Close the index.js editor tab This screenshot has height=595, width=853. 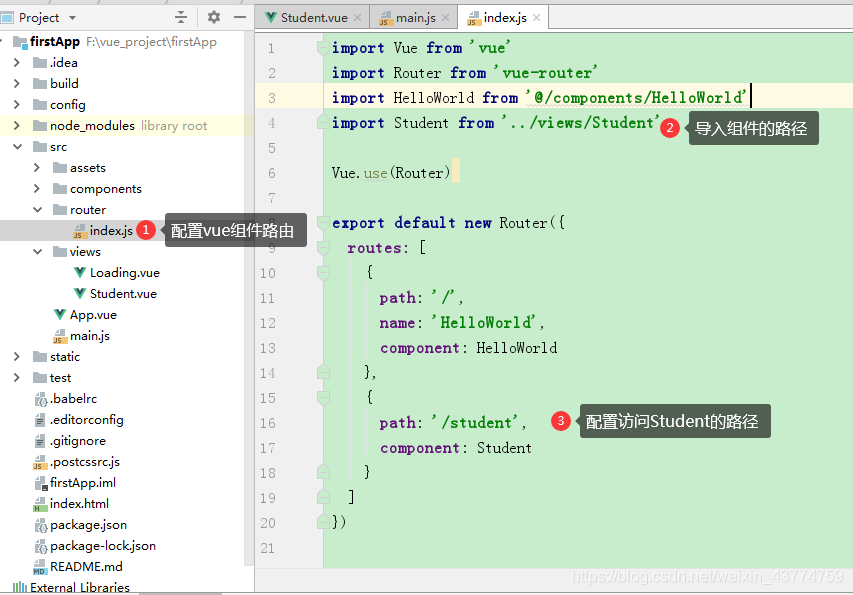tap(536, 18)
